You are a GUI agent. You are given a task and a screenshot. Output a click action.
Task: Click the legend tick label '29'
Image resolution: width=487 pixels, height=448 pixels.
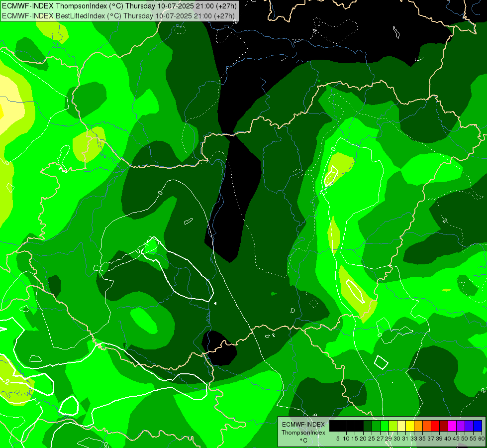pos(389,439)
